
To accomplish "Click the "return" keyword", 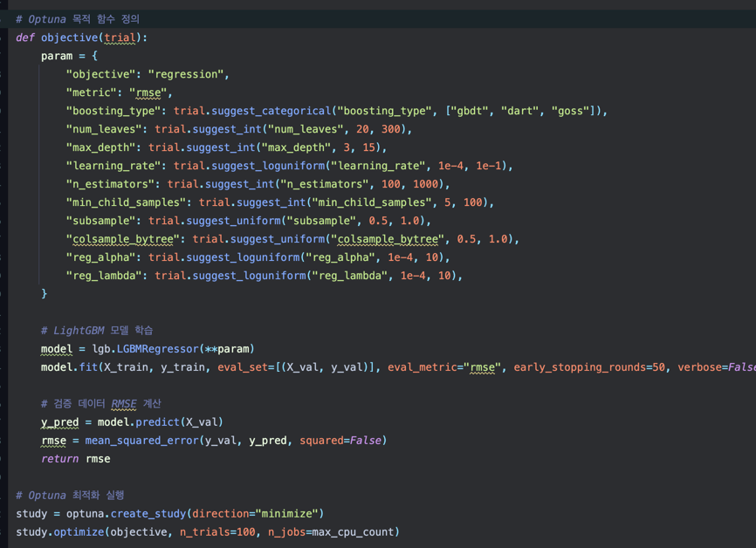I will [59, 459].
